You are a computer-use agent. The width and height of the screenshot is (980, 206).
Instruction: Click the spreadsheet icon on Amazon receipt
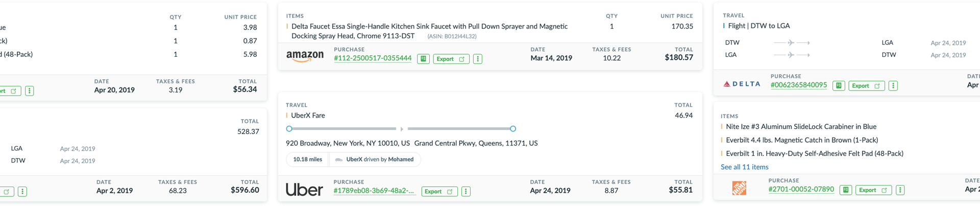(423, 59)
